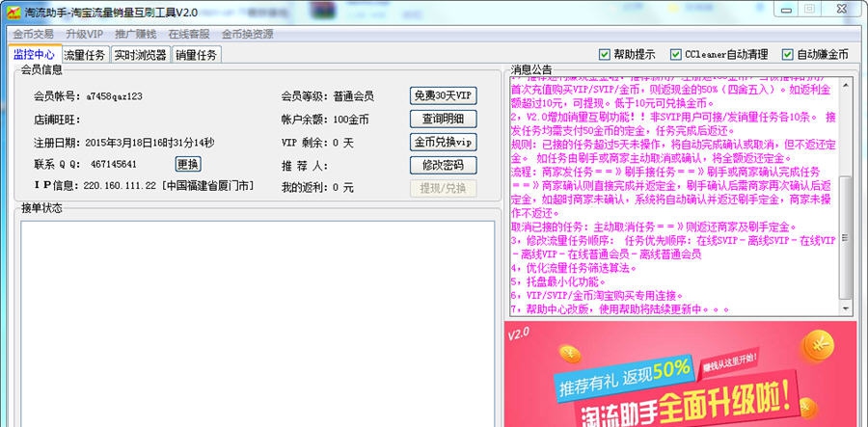Switch to the 实时浏览器 tab
868x427 pixels.
tap(140, 55)
